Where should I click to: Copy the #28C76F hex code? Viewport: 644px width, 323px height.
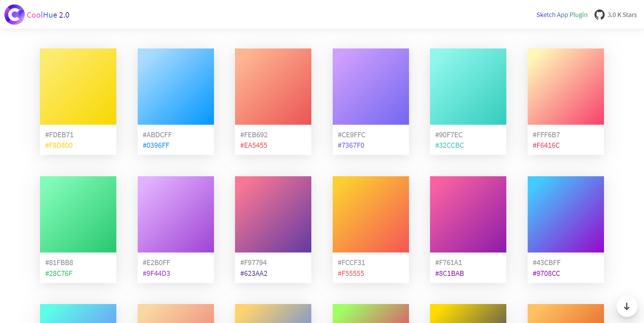(59, 274)
